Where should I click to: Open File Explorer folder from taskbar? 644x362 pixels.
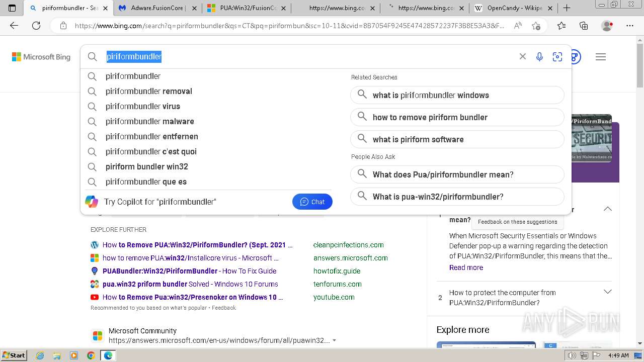(x=57, y=355)
